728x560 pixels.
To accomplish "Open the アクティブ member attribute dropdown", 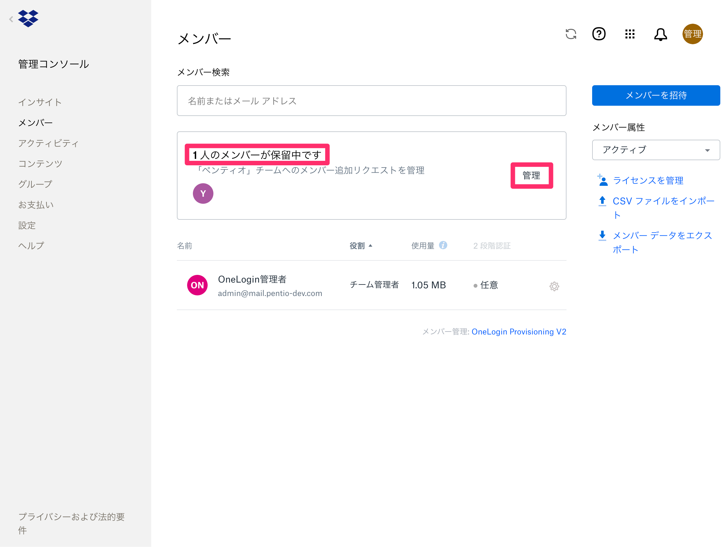I will click(656, 150).
